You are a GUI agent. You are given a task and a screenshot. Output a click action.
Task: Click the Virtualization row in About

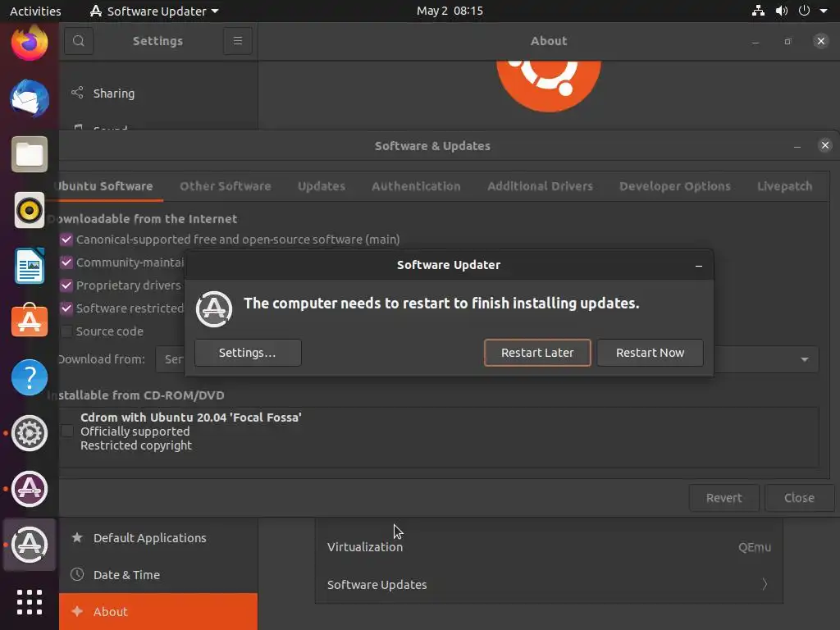(x=549, y=547)
